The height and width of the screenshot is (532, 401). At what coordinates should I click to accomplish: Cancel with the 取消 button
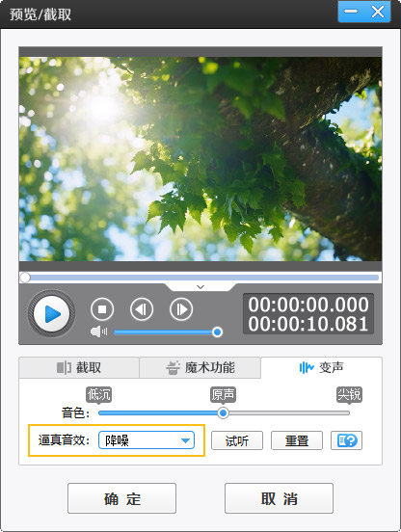(279, 498)
